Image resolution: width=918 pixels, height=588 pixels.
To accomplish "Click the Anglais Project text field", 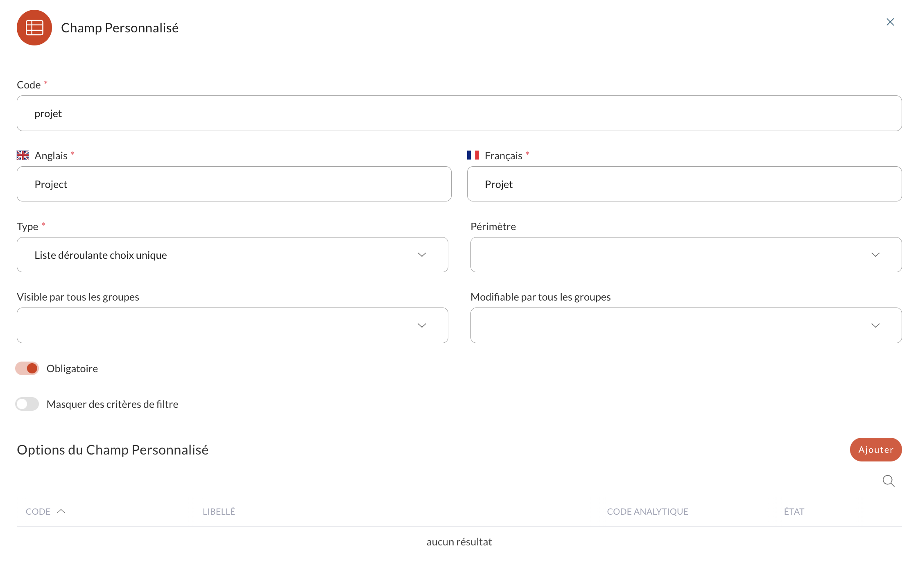I will (233, 183).
